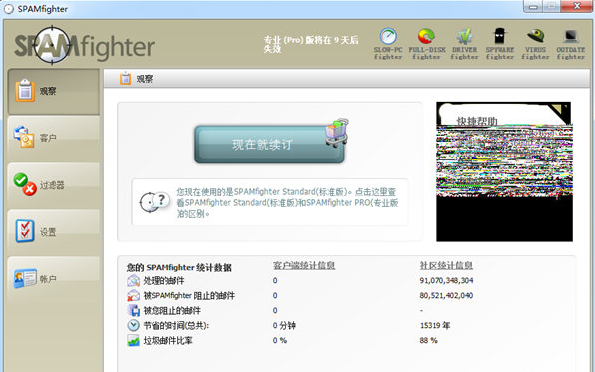The image size is (595, 372).
Task: Open the Standard vs PRO difference link
Action: (287, 203)
